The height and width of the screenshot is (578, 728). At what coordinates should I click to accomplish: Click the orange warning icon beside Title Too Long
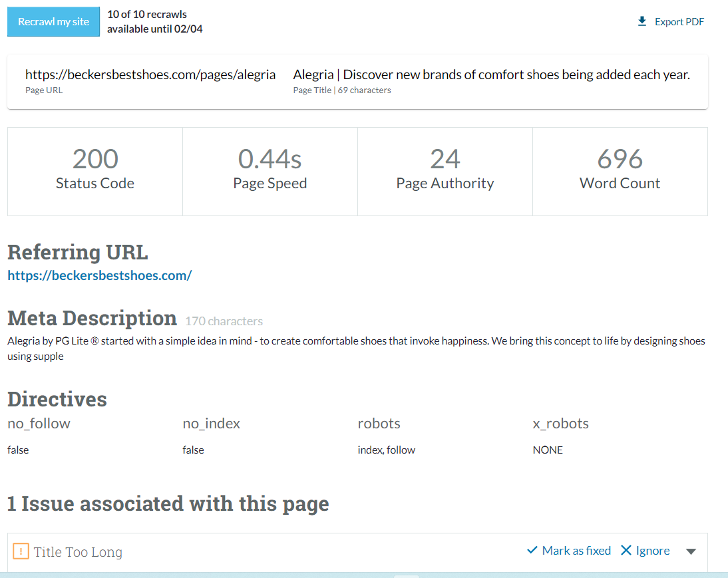(21, 551)
